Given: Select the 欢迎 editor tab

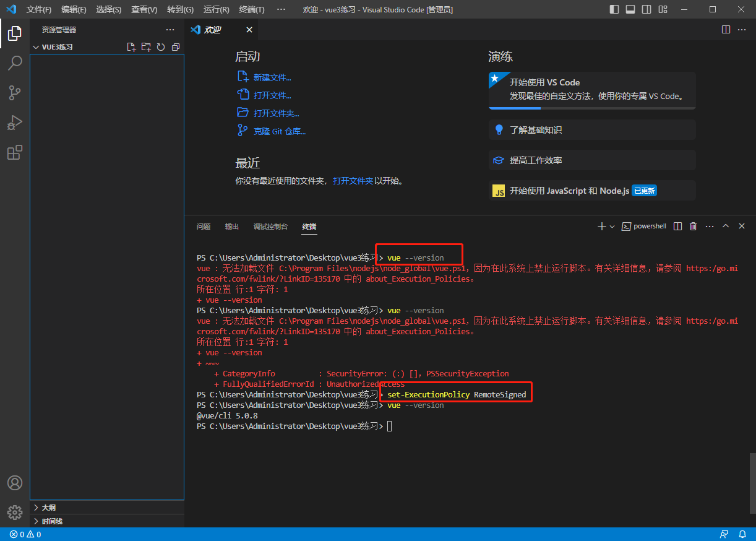Looking at the screenshot, I should coord(221,30).
